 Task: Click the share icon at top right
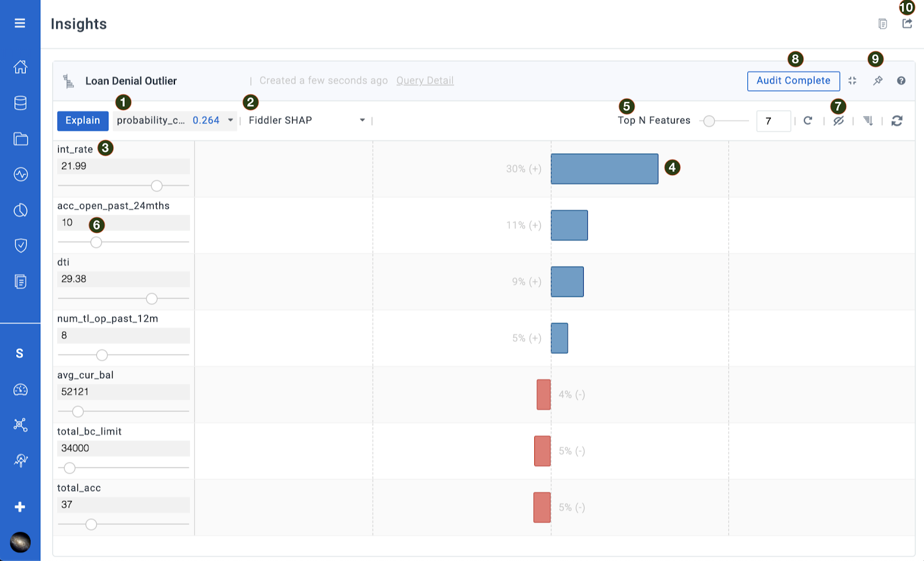pyautogui.click(x=907, y=24)
